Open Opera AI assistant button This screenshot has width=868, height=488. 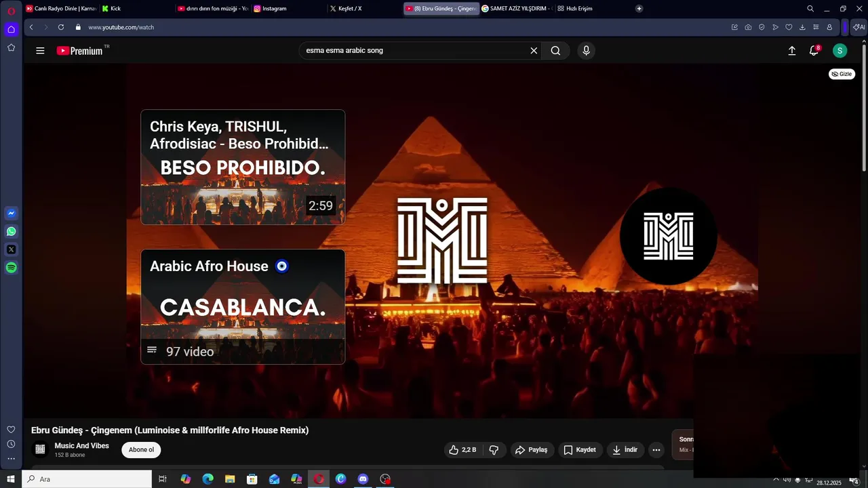[859, 27]
